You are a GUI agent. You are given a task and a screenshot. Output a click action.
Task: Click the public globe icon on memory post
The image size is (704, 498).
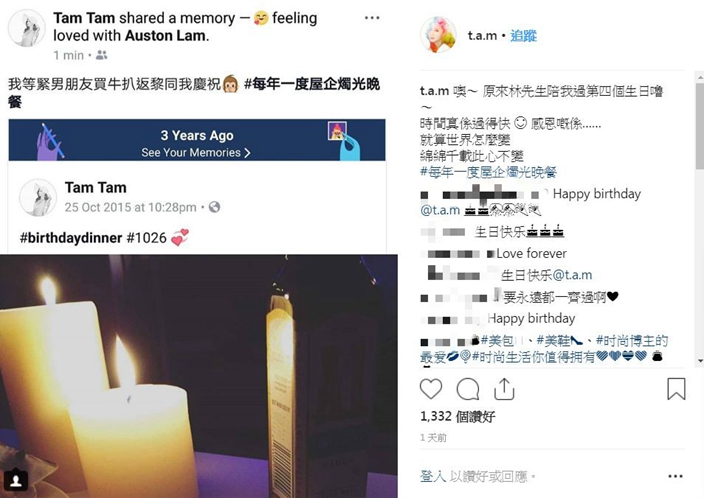215,207
